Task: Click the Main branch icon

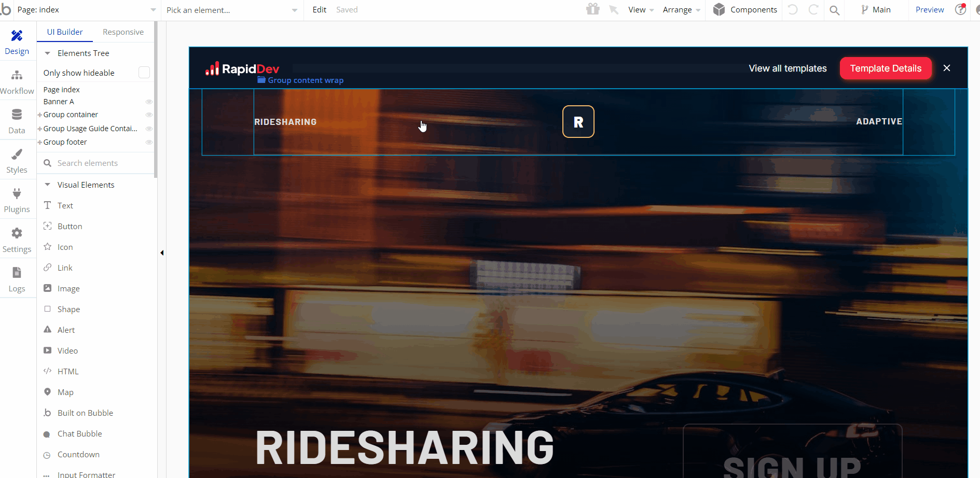Action: (864, 9)
